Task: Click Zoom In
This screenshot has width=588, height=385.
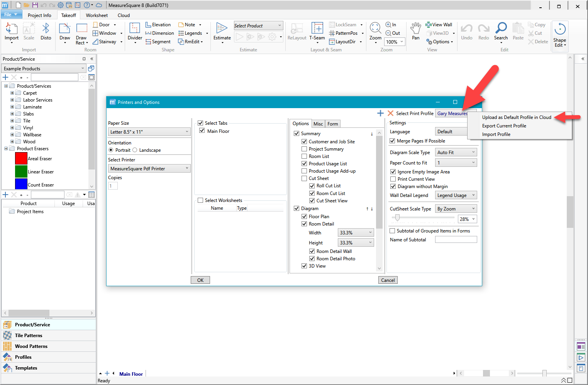Action: click(391, 25)
